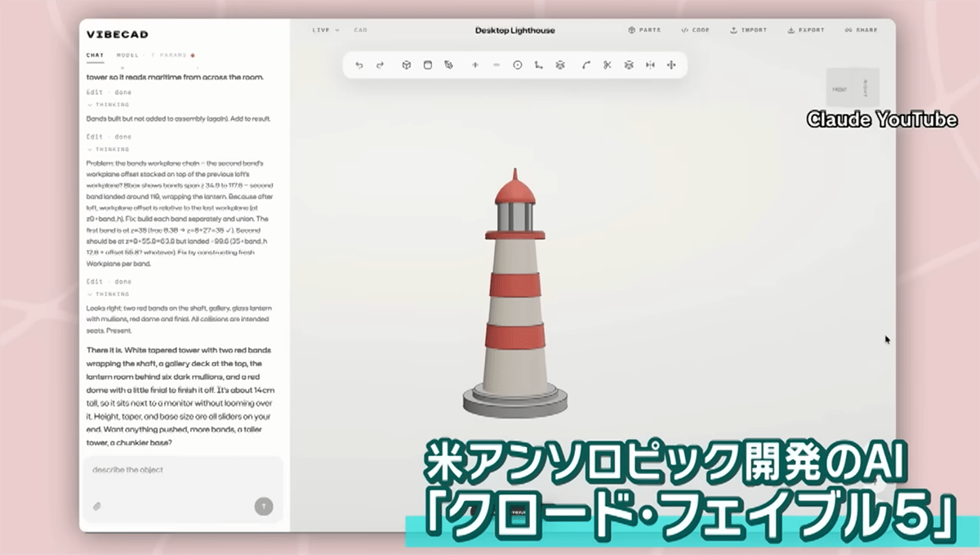Image resolution: width=980 pixels, height=555 pixels.
Task: Select the four-arrow move tool
Action: [671, 65]
